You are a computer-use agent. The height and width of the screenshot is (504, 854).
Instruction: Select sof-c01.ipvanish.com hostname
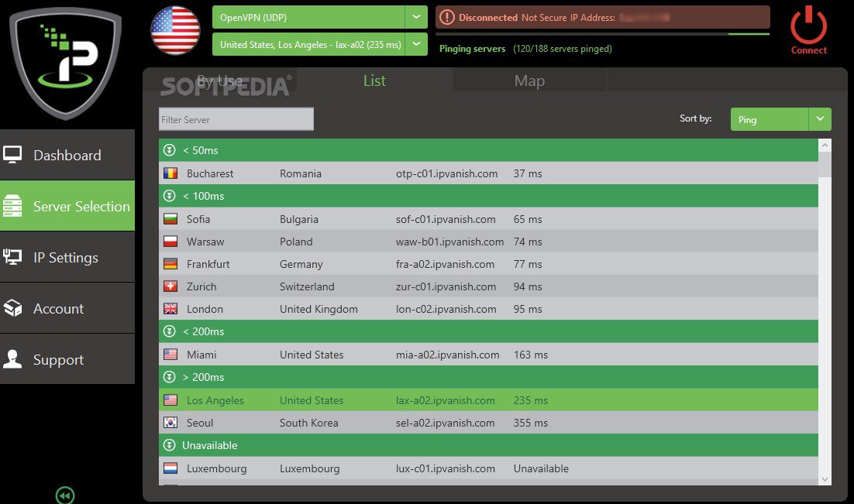[446, 219]
